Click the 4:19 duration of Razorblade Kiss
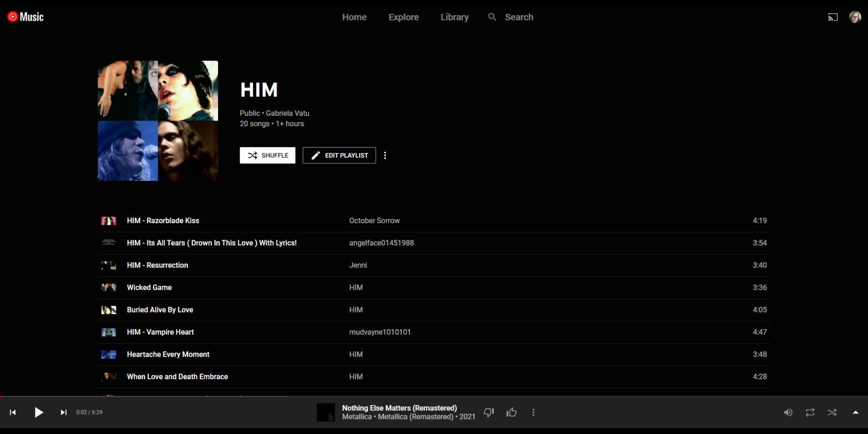868x434 pixels. click(760, 221)
